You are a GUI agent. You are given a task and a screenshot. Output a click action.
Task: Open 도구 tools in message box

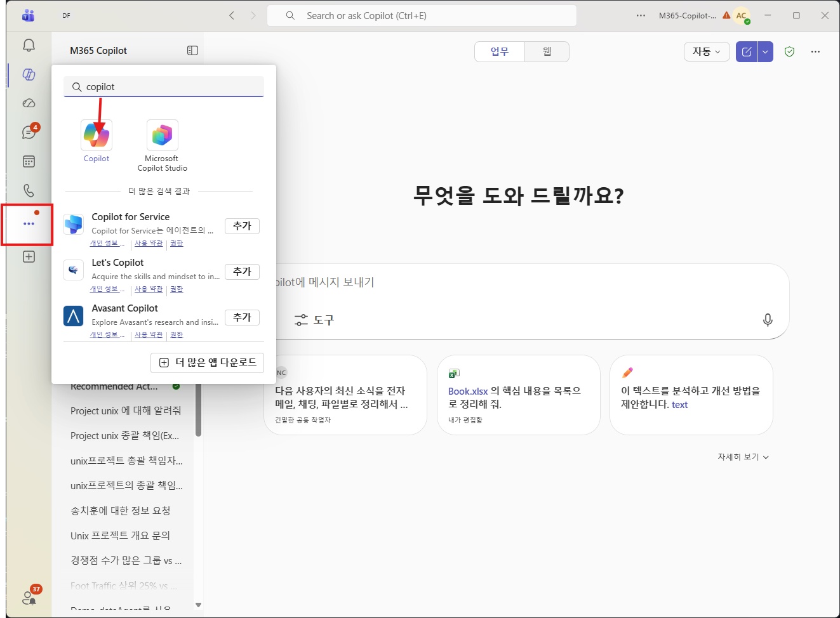point(314,320)
